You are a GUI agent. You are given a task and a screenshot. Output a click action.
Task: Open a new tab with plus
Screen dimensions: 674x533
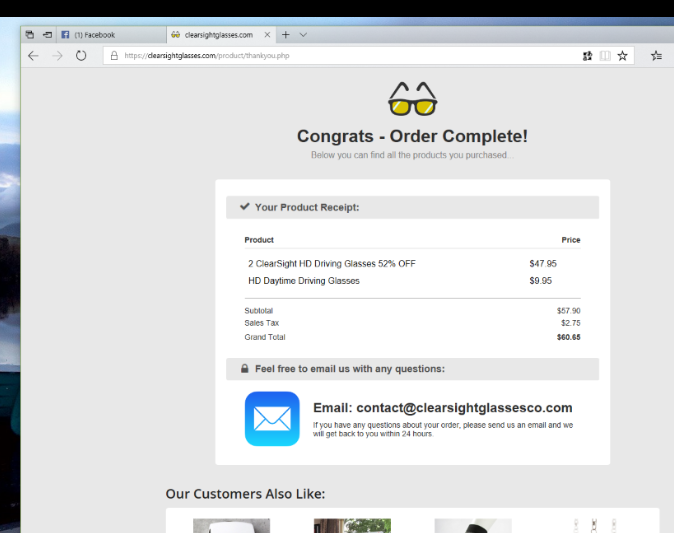(285, 35)
